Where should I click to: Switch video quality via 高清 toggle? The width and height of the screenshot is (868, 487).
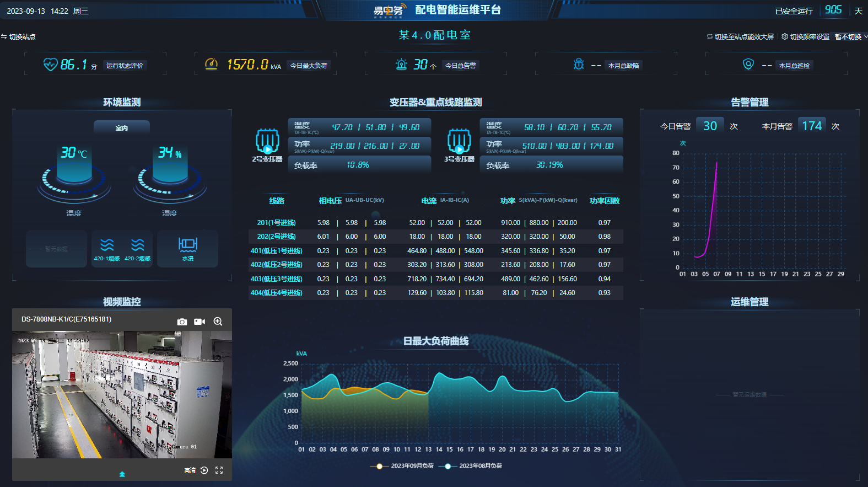pos(190,470)
